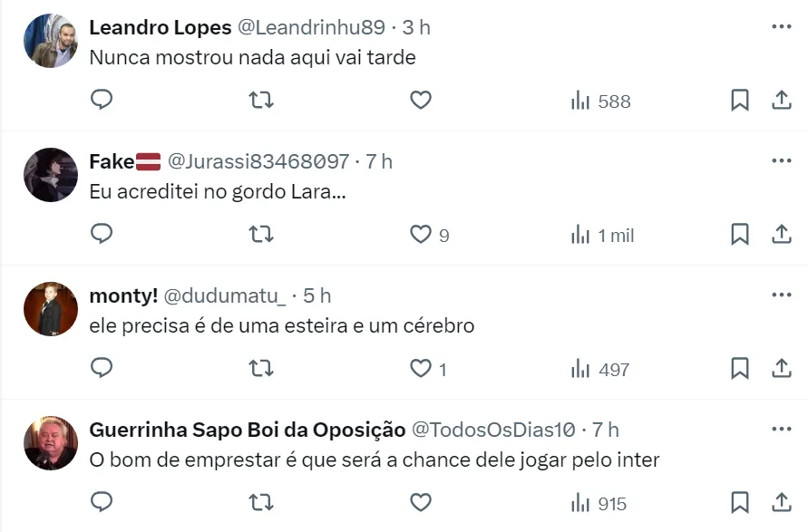Viewport: 808px width, 532px height.
Task: Like the tweet with 9 likes
Action: pyautogui.click(x=421, y=234)
